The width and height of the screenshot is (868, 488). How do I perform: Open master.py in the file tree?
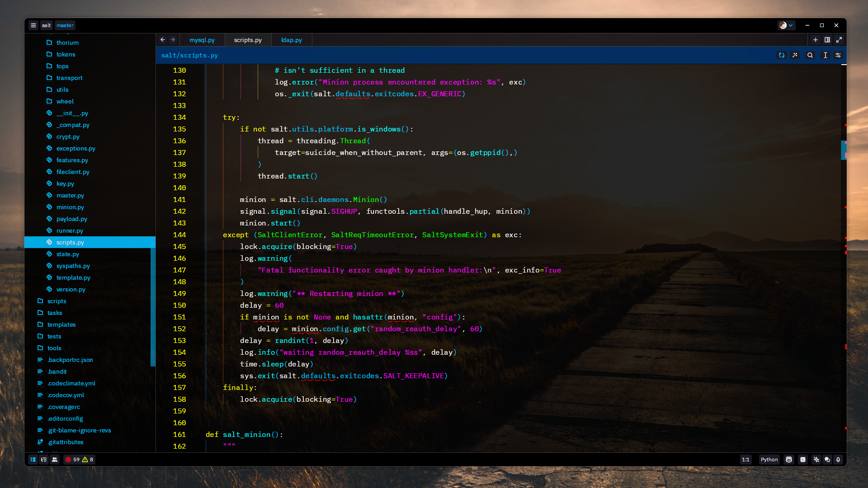[90, 195]
